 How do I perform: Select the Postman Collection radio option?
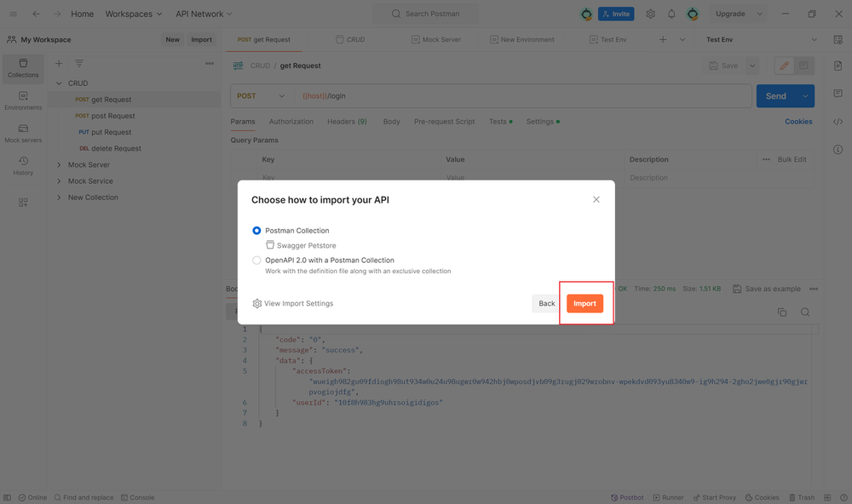click(x=257, y=231)
